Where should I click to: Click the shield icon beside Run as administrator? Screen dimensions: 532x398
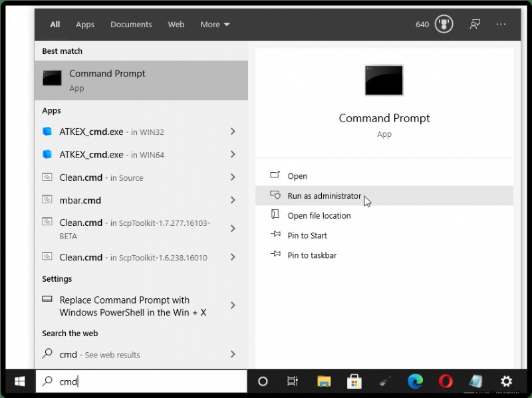click(275, 195)
